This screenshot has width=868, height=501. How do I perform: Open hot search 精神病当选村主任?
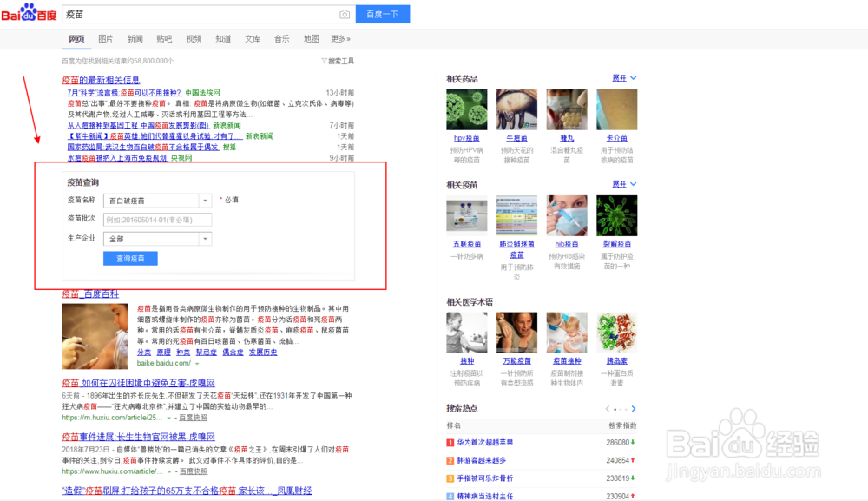485,496
